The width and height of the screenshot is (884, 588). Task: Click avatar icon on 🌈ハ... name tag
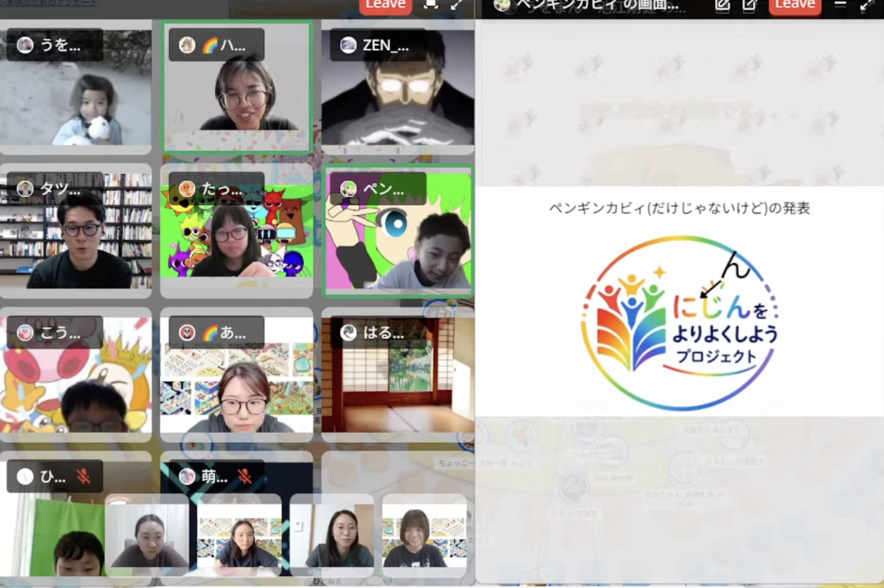click(187, 45)
